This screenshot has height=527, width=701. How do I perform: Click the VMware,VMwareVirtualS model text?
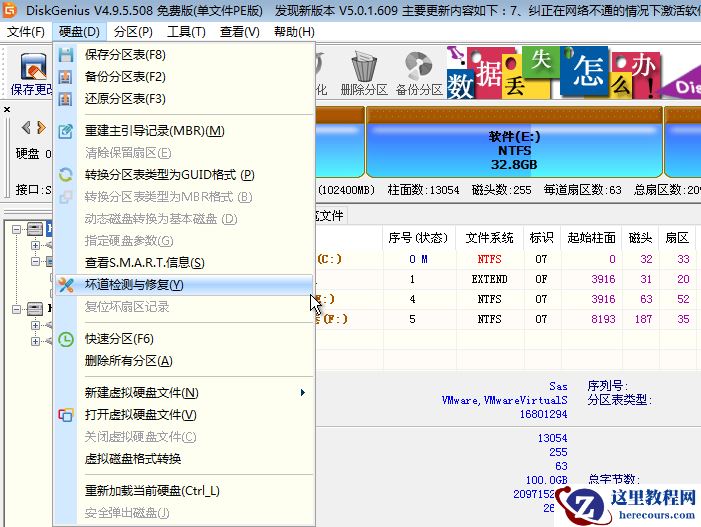point(504,401)
